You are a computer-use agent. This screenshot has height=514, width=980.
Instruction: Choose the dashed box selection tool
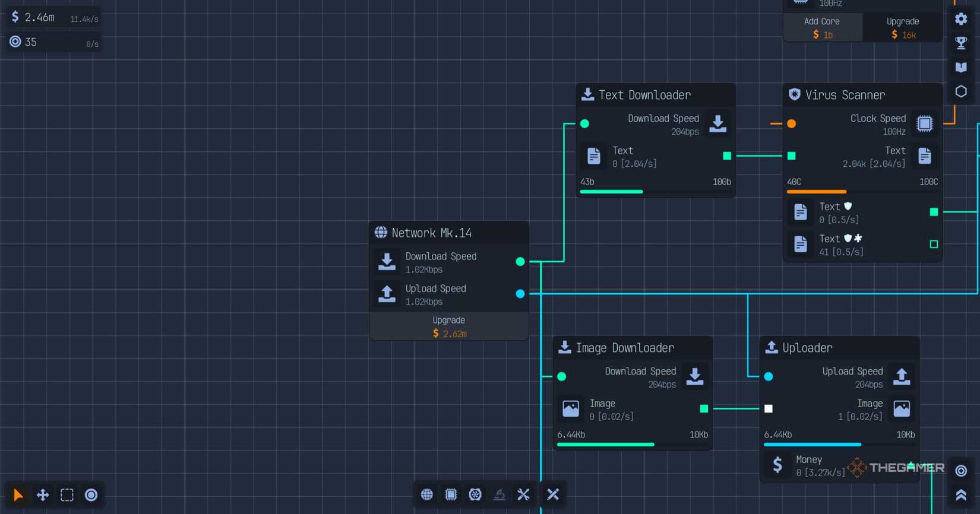[x=67, y=495]
